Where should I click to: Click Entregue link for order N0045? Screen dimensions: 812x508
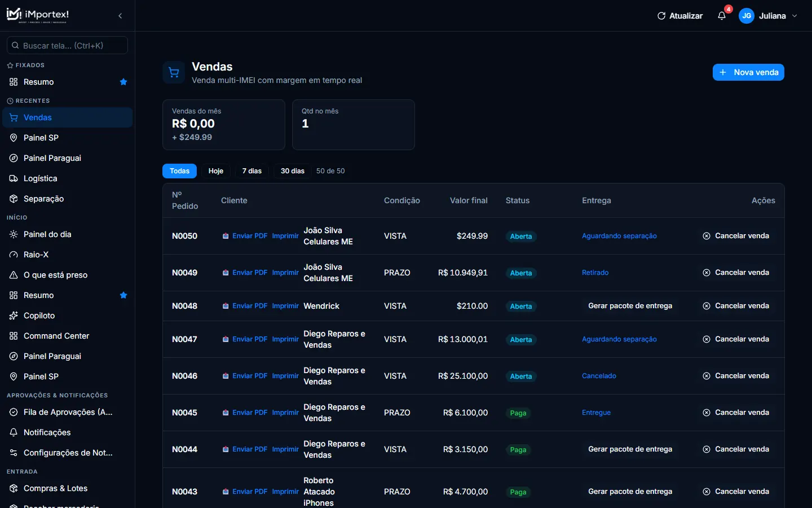(596, 413)
